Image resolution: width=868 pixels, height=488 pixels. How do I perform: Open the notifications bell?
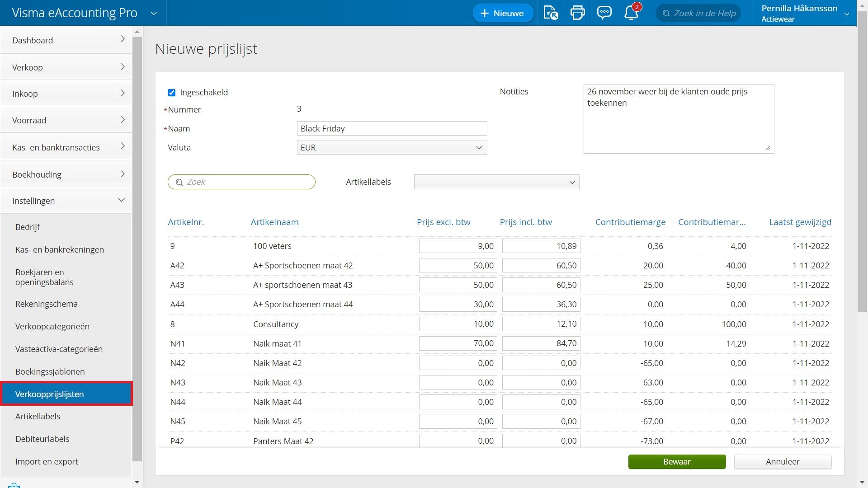631,13
